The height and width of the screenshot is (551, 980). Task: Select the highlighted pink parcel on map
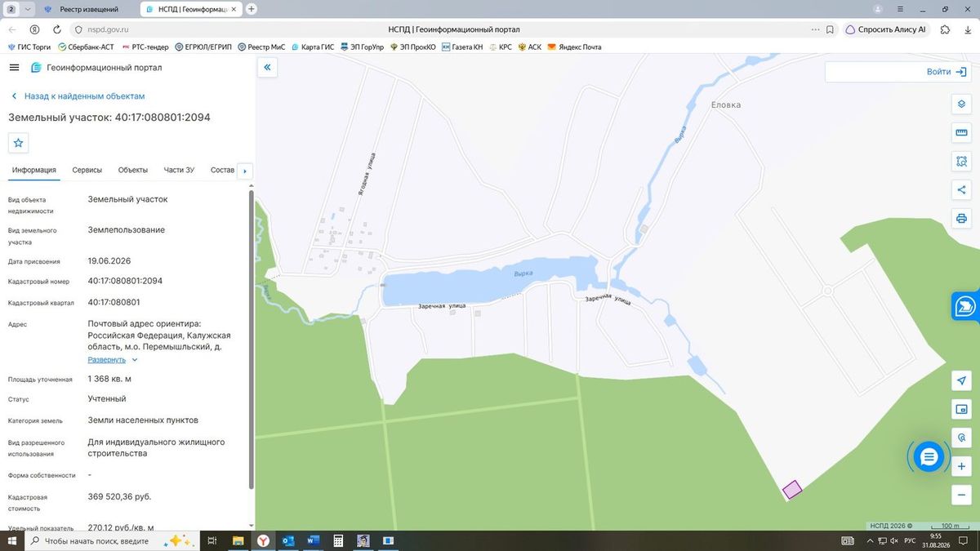click(x=791, y=490)
